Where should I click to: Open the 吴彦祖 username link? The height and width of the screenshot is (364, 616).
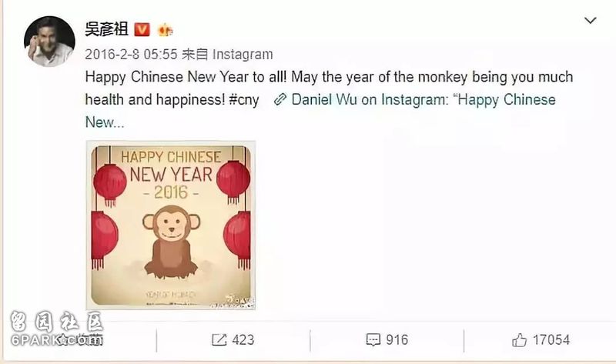[x=106, y=29]
